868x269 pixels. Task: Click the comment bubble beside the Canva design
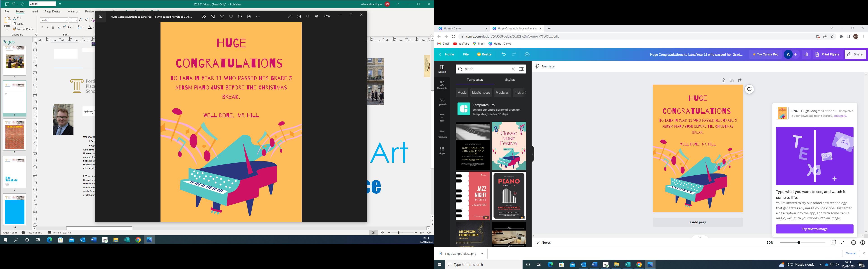pyautogui.click(x=749, y=89)
